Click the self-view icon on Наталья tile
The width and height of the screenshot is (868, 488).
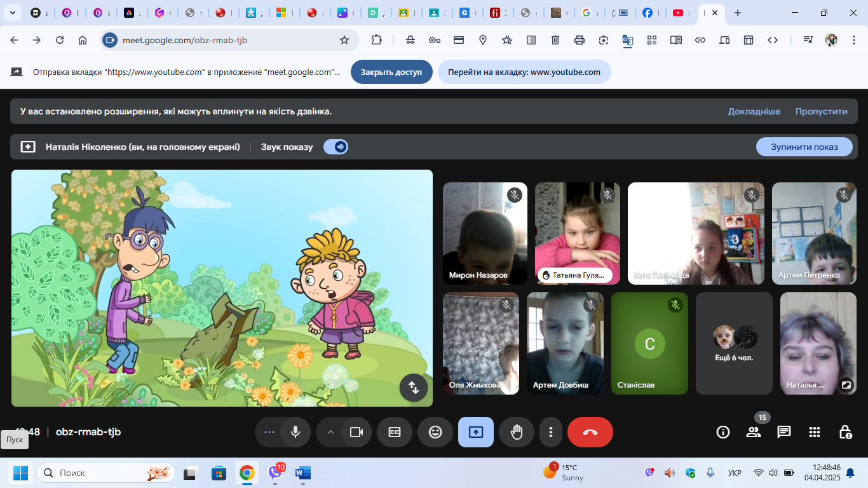coord(846,384)
